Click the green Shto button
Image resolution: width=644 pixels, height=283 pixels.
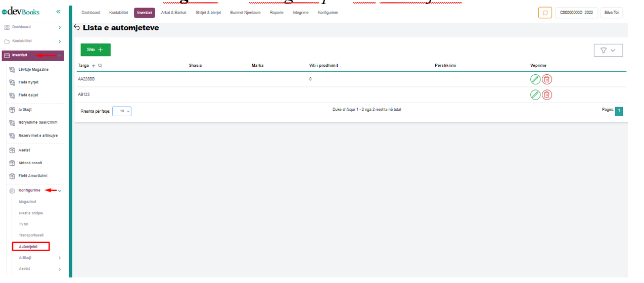[x=96, y=50]
